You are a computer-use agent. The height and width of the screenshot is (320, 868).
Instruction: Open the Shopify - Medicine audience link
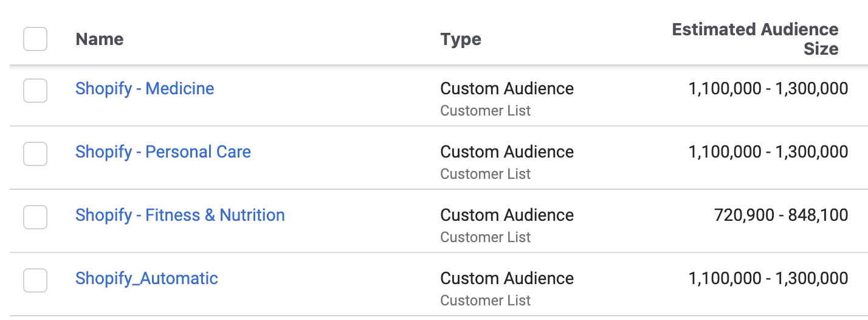[x=145, y=89]
